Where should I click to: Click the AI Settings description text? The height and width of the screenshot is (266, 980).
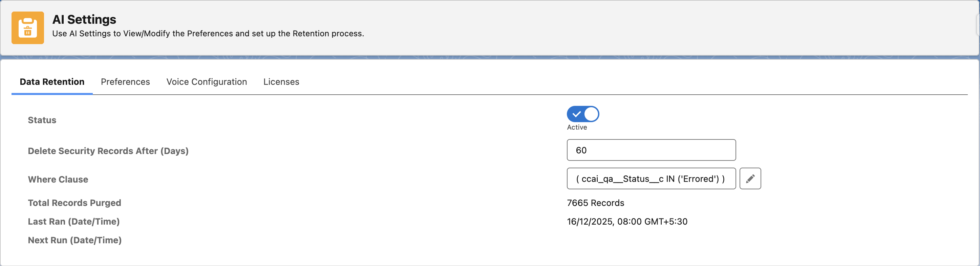coord(208,34)
